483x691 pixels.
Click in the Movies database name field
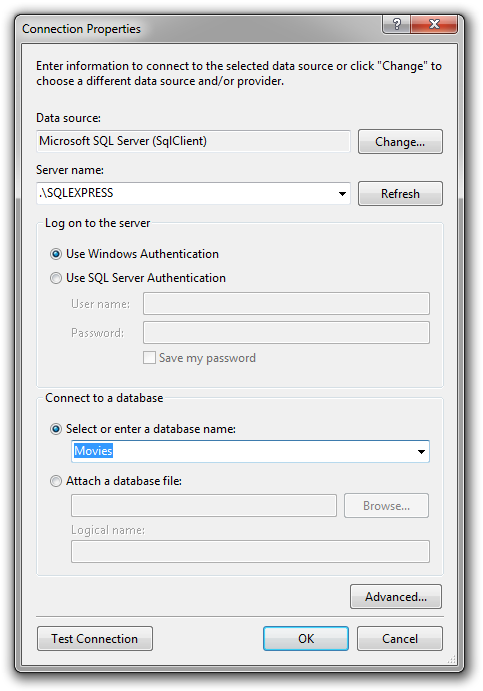242,452
